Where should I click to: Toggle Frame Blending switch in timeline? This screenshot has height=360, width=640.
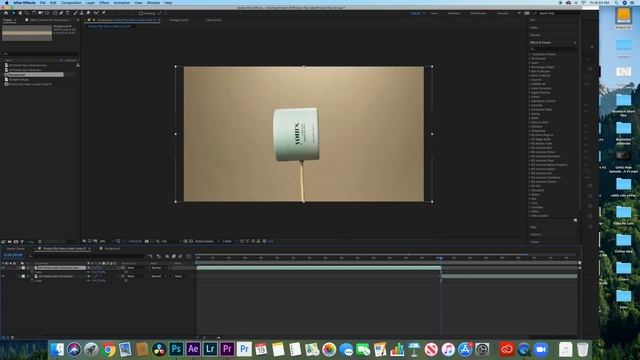click(x=174, y=256)
